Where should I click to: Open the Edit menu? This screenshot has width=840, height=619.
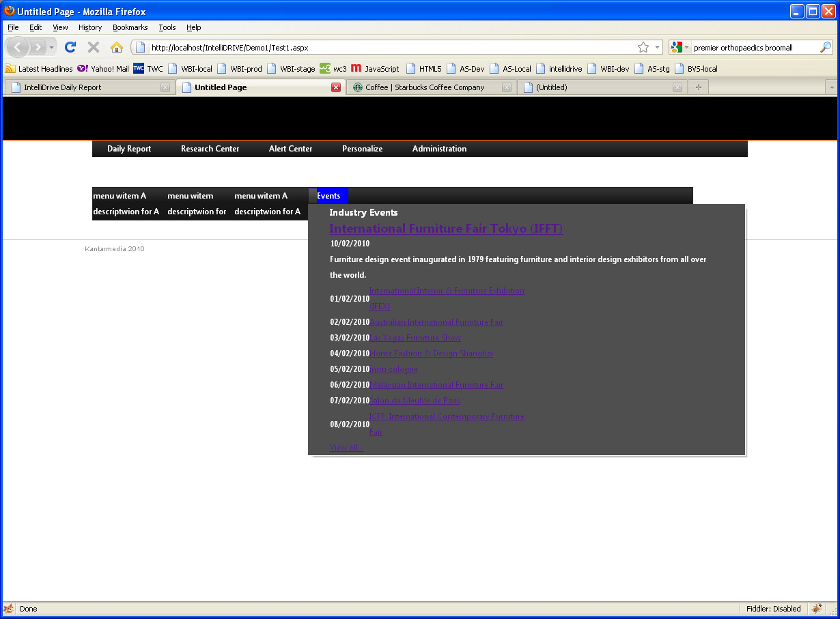pyautogui.click(x=36, y=27)
